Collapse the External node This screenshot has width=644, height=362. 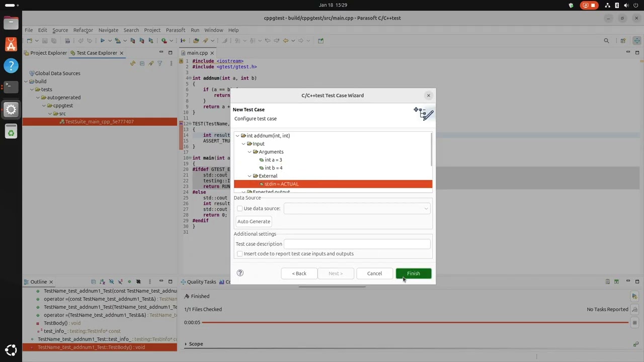click(250, 176)
